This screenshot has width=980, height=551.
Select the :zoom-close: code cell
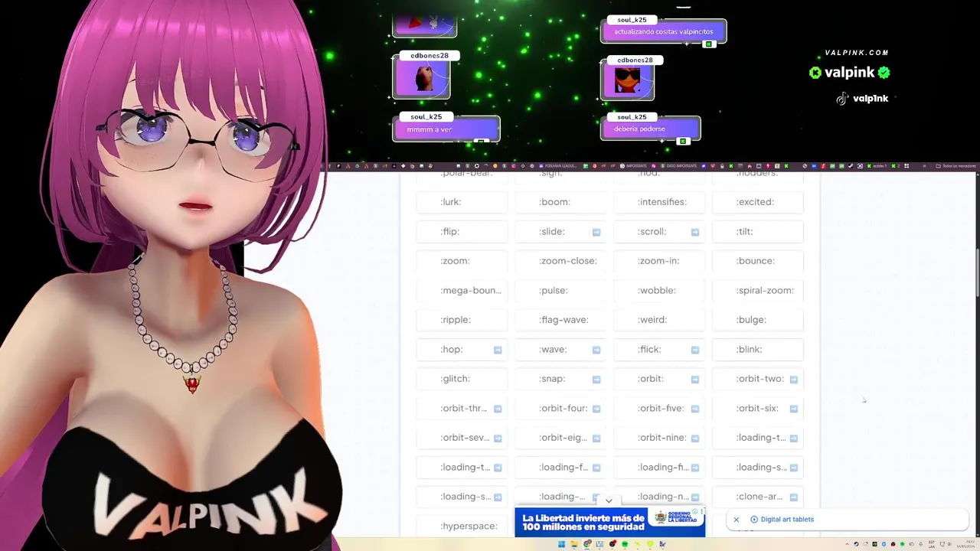tap(560, 261)
